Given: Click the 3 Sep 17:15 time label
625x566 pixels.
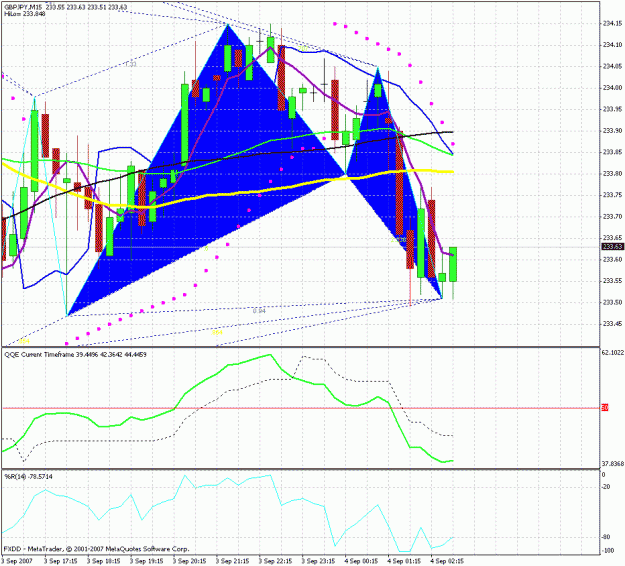Looking at the screenshot, I should (x=61, y=561).
